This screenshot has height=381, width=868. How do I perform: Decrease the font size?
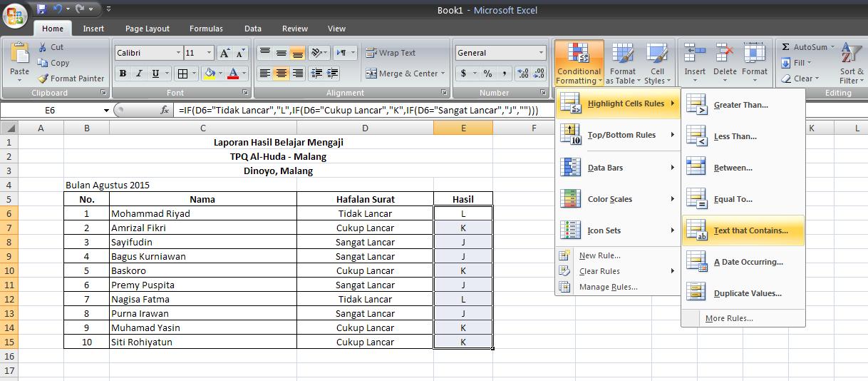pyautogui.click(x=241, y=53)
